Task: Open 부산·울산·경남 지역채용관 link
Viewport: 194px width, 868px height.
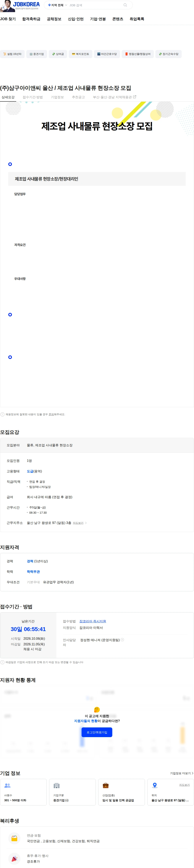Action: pos(112,97)
